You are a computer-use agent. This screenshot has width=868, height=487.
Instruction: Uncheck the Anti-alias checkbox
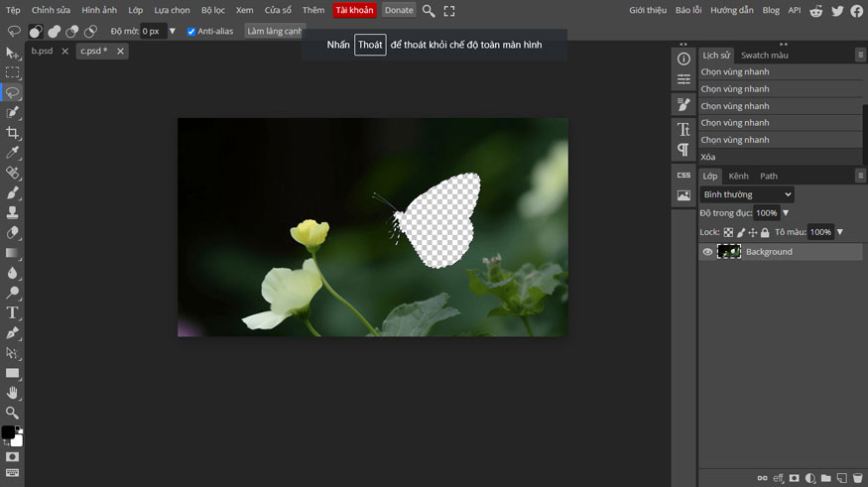pos(191,32)
